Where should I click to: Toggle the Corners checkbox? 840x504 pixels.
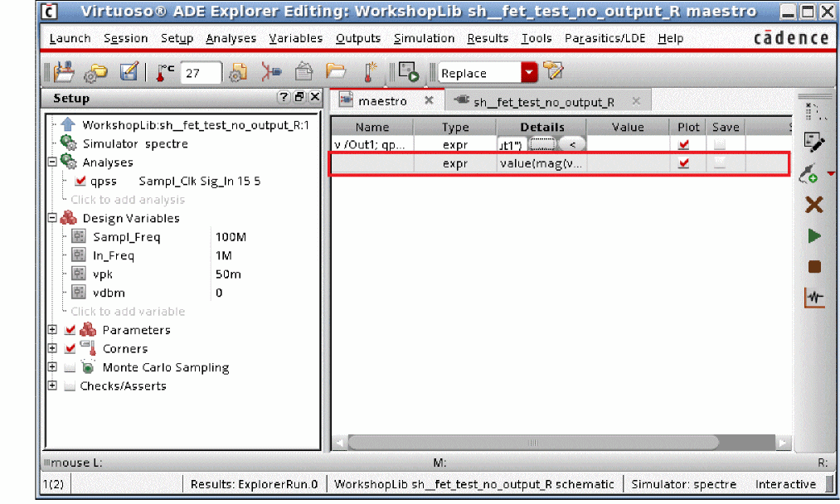(x=70, y=348)
